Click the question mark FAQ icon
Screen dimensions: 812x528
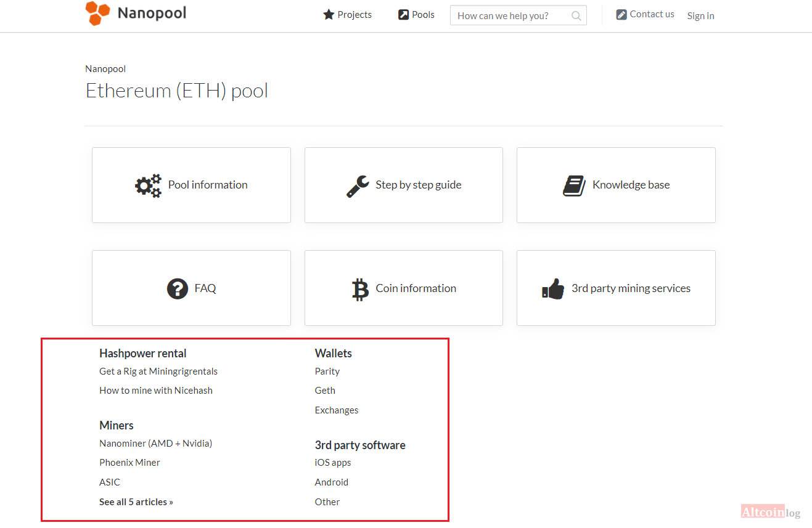tap(178, 288)
